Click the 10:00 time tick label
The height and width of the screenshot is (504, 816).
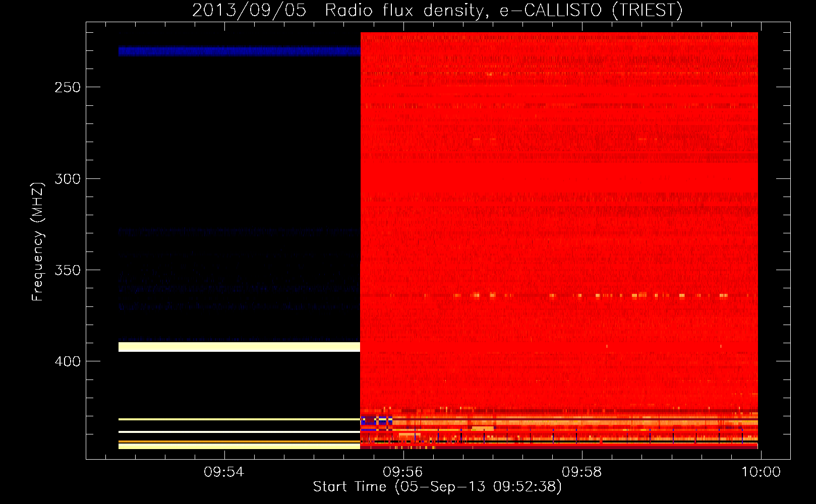click(761, 472)
